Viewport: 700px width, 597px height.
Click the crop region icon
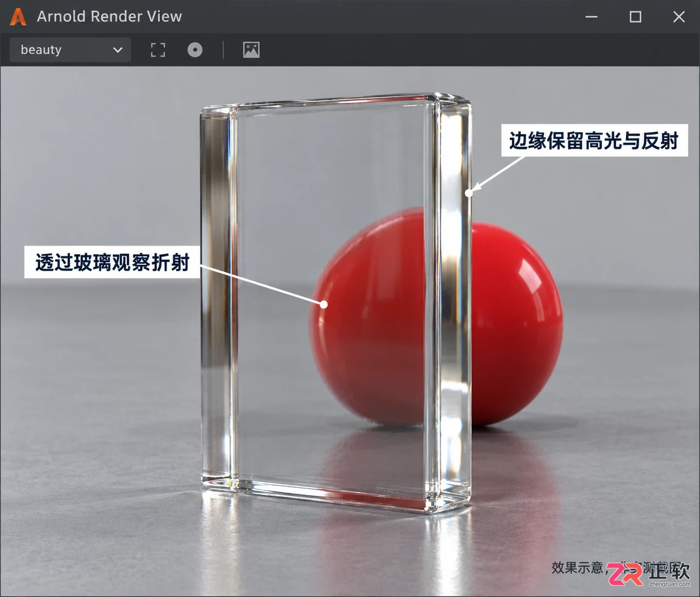click(158, 50)
